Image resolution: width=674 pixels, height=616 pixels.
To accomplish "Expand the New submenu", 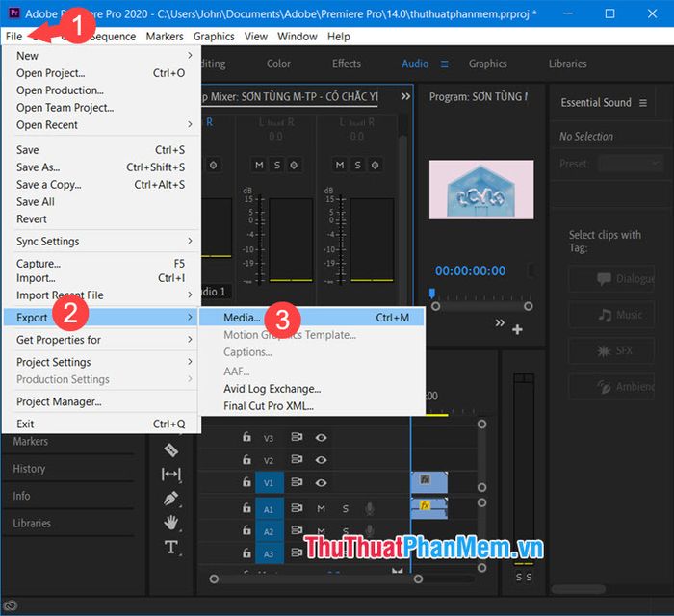I will pyautogui.click(x=102, y=56).
